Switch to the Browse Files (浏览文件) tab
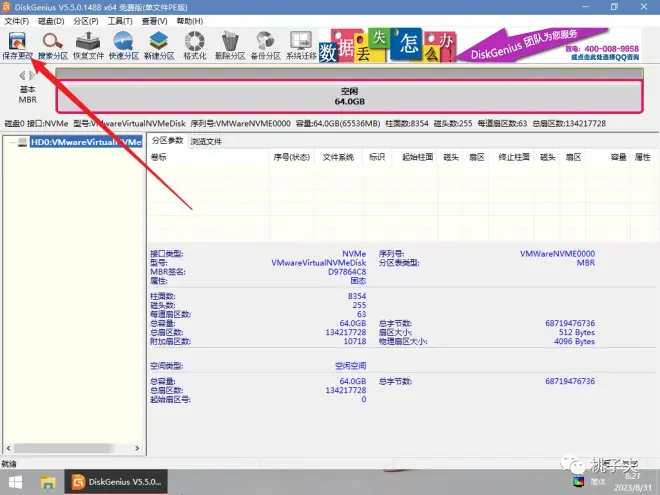The height and width of the screenshot is (495, 660). 206,141
